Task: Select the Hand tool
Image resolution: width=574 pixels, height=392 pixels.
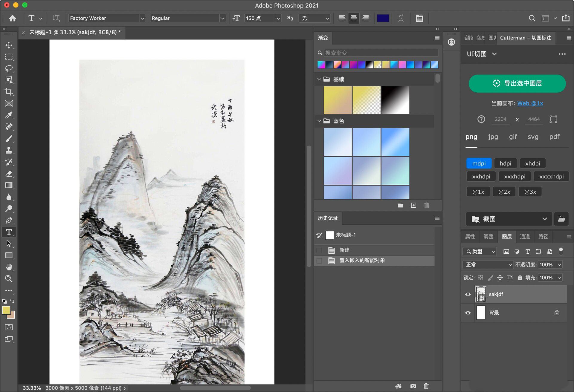Action: click(x=9, y=267)
